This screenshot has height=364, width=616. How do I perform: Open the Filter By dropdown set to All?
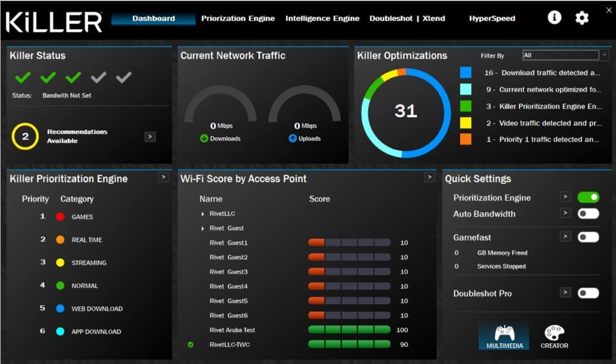click(564, 55)
